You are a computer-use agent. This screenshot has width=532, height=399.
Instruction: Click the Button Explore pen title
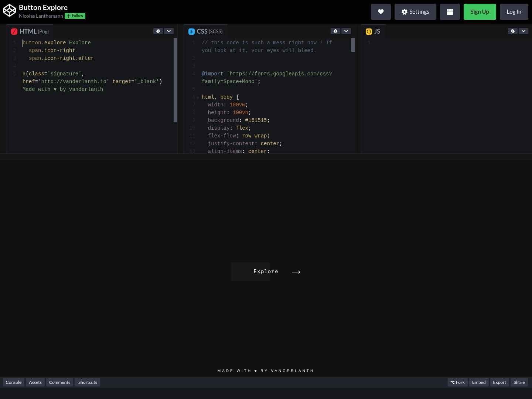43,7
